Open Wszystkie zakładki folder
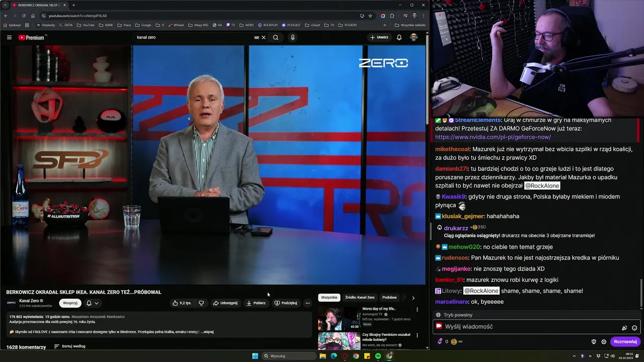This screenshot has height=362, width=644. tap(410, 25)
